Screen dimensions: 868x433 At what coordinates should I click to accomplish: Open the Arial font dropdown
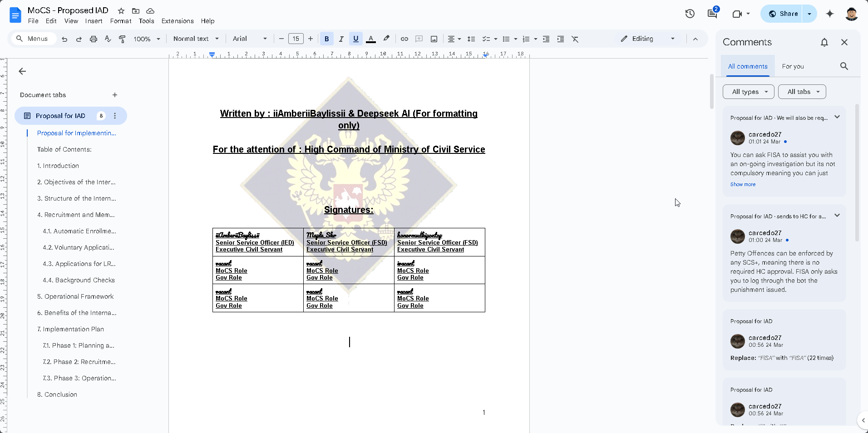point(250,39)
